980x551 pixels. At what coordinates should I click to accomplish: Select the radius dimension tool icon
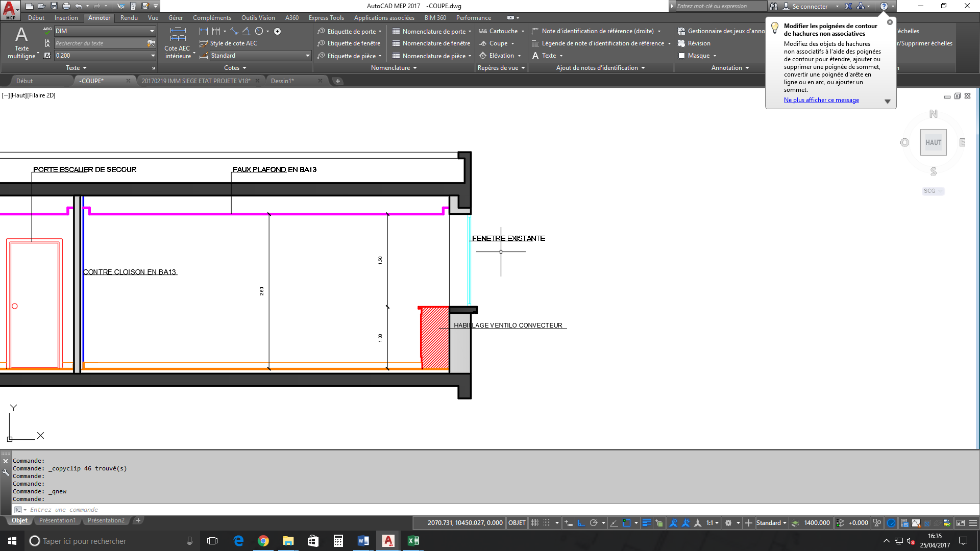tap(259, 31)
